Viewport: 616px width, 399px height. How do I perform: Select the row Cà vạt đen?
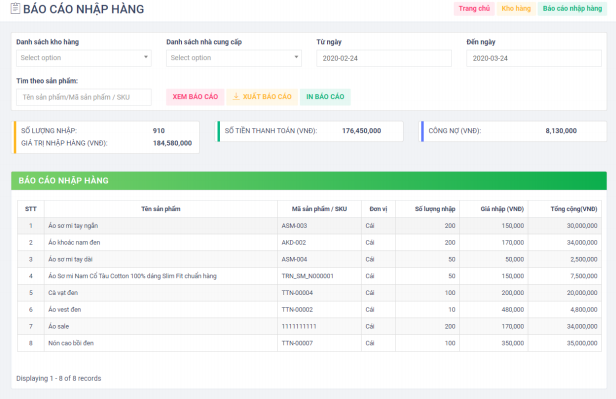[x=310, y=293]
